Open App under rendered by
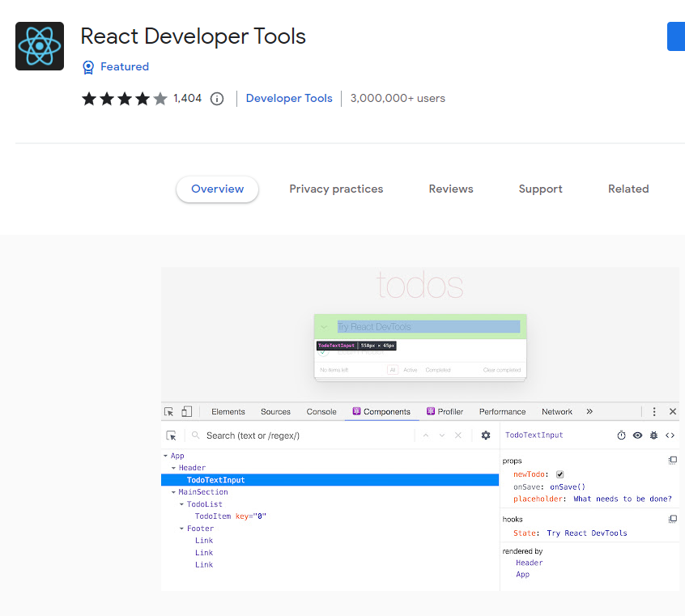Viewport: 685px width, 616px height. tap(522, 575)
